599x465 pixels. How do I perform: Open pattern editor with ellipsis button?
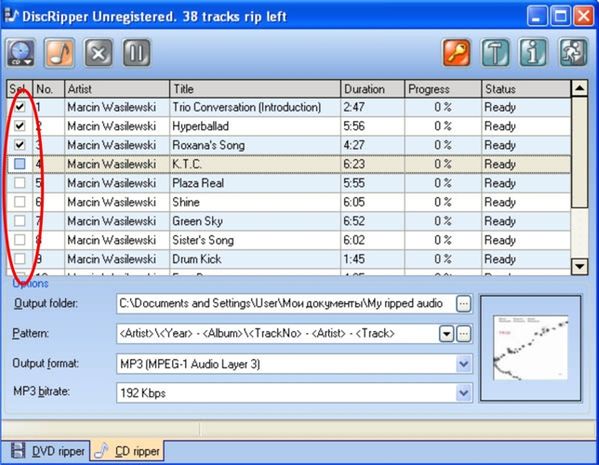pyautogui.click(x=463, y=334)
